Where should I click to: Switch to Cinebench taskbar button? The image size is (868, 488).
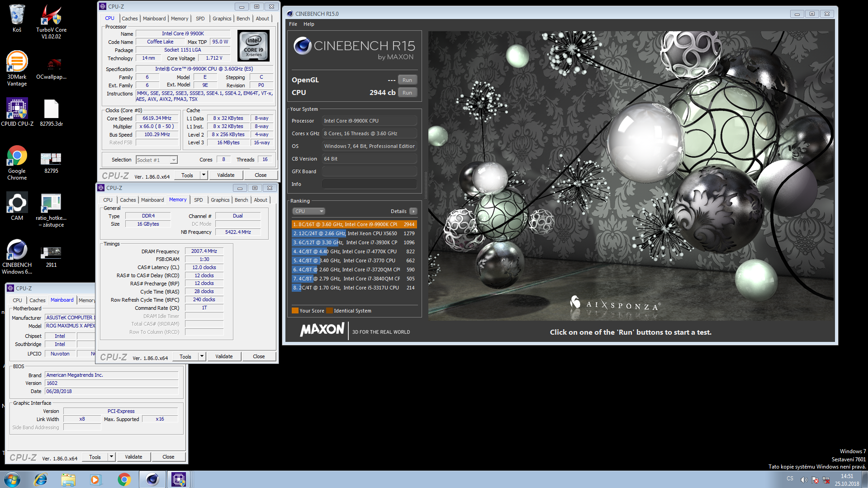pyautogui.click(x=152, y=479)
